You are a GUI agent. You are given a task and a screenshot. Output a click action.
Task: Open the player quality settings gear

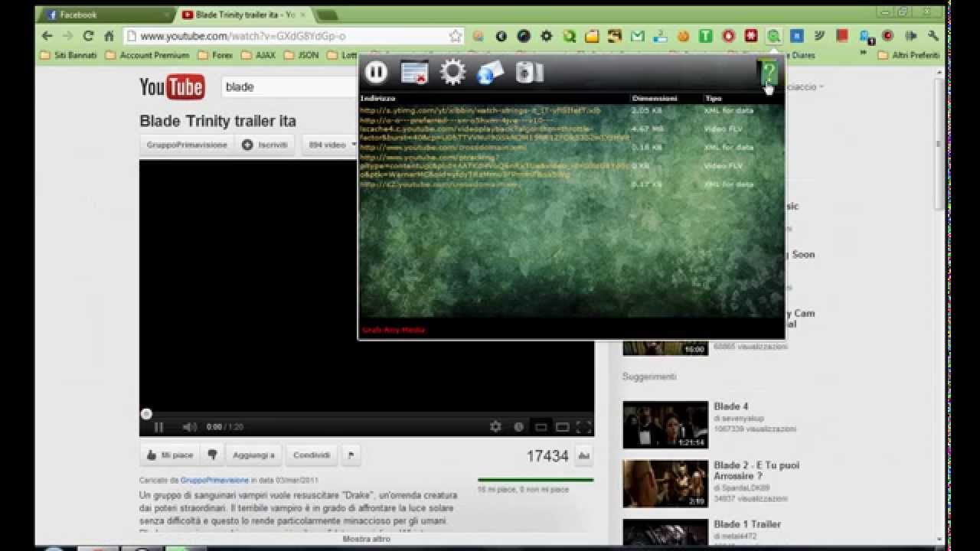click(495, 427)
